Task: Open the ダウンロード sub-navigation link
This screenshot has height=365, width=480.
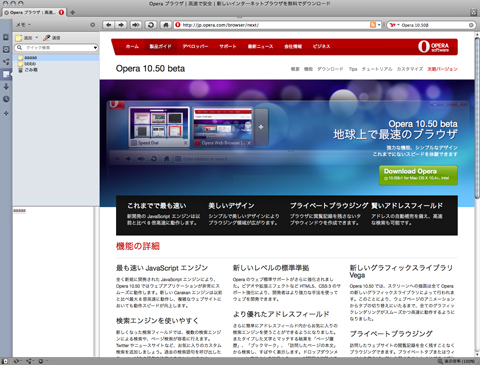Action: pos(330,69)
